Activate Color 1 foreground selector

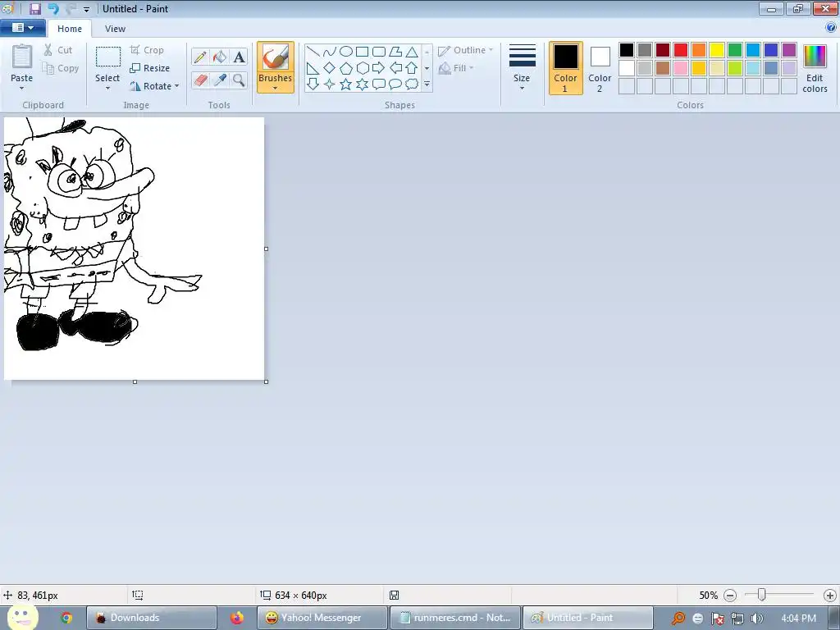(x=565, y=68)
